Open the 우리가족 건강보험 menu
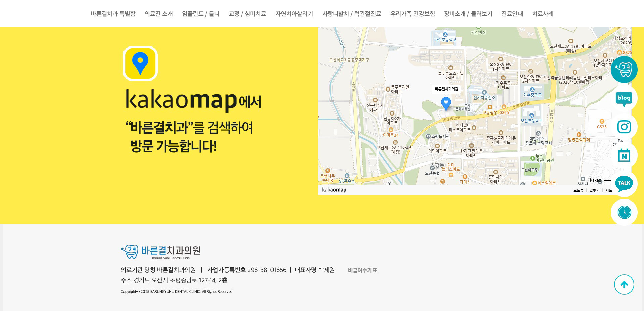The image size is (644, 311). 412,14
